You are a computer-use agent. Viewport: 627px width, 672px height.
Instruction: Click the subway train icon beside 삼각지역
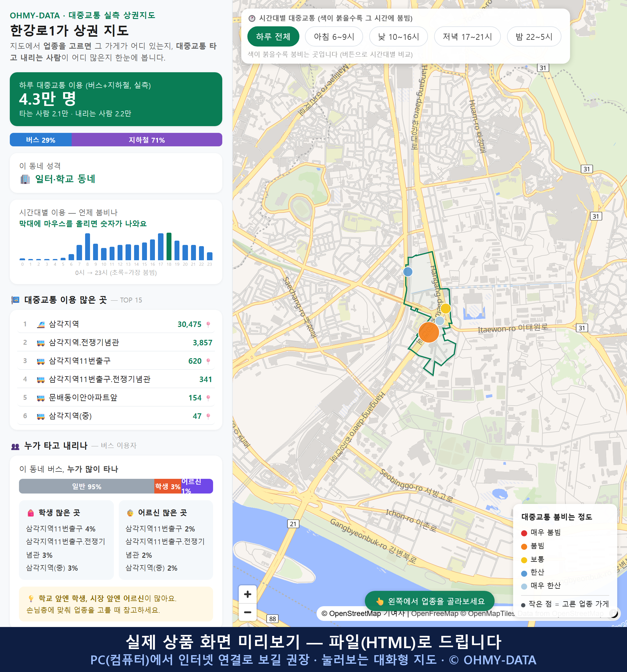pos(40,325)
